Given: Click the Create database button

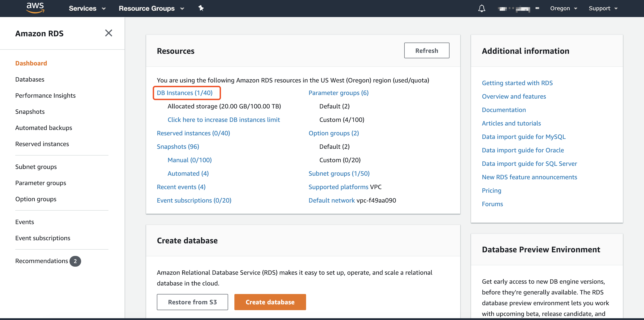Looking at the screenshot, I should coord(270,302).
